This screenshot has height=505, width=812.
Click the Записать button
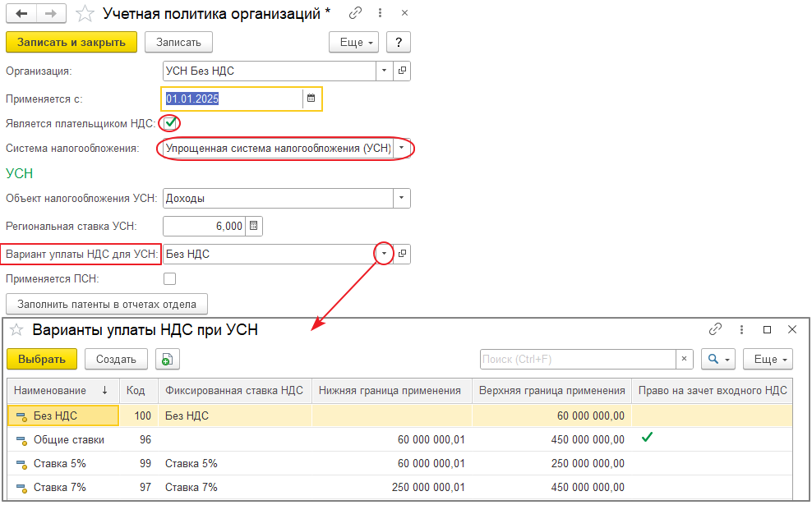[x=178, y=43]
